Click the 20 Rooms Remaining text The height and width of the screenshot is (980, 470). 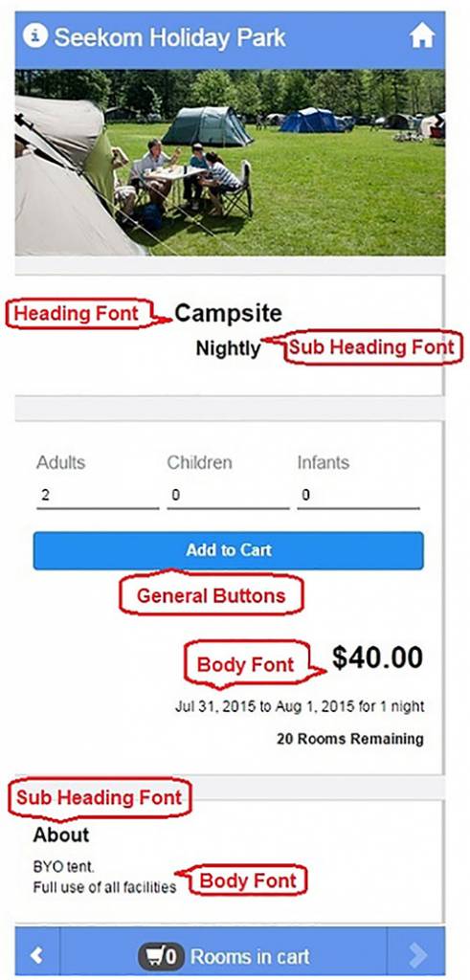click(350, 739)
